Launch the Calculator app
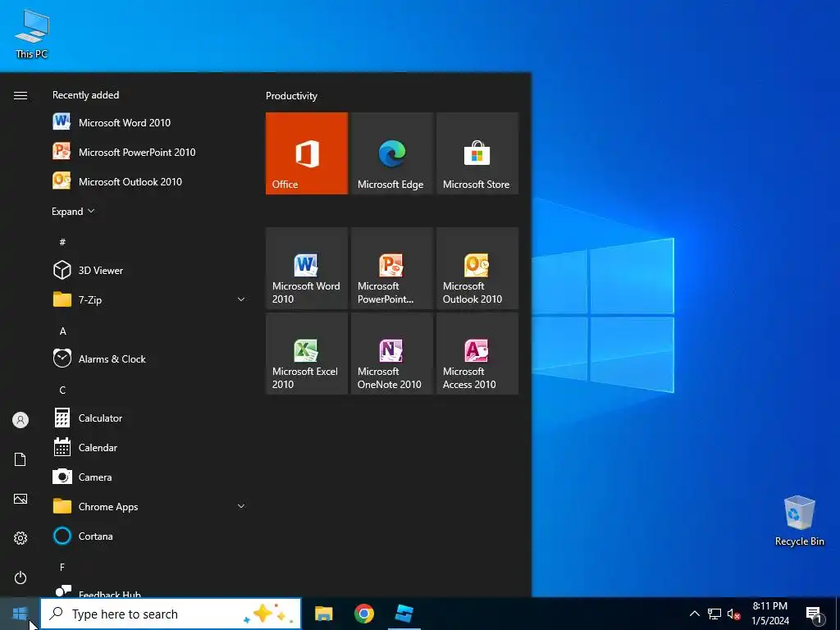The height and width of the screenshot is (630, 840). 150,418
